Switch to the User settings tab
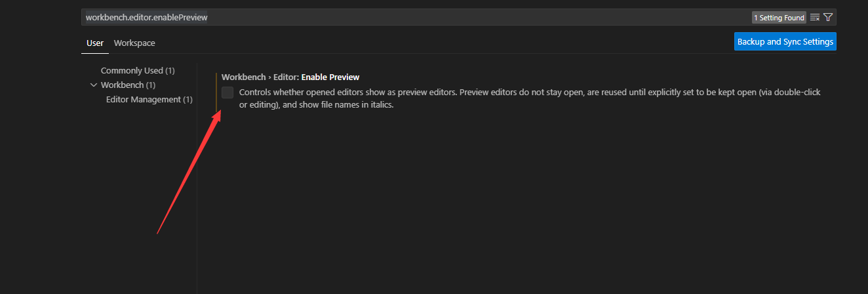The image size is (868, 294). [95, 43]
